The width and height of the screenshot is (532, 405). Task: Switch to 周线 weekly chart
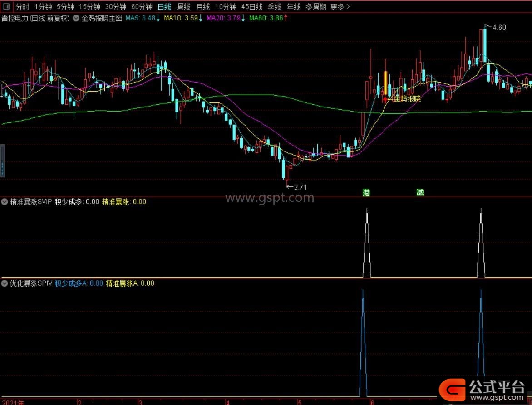pos(184,7)
